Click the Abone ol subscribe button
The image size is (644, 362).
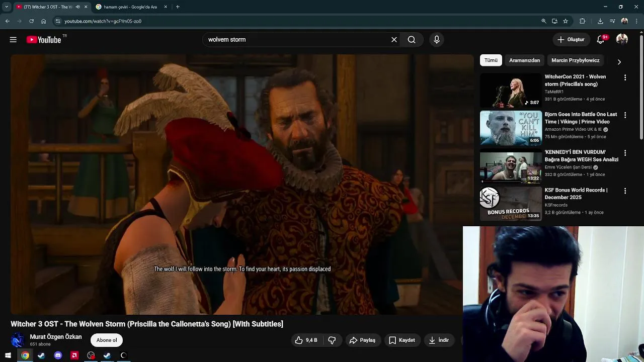coord(107,340)
